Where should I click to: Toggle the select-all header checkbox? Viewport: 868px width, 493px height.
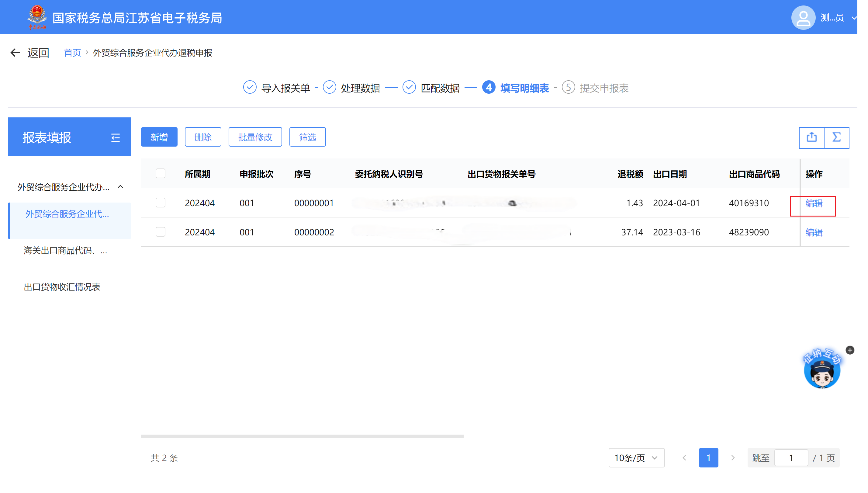click(x=161, y=174)
